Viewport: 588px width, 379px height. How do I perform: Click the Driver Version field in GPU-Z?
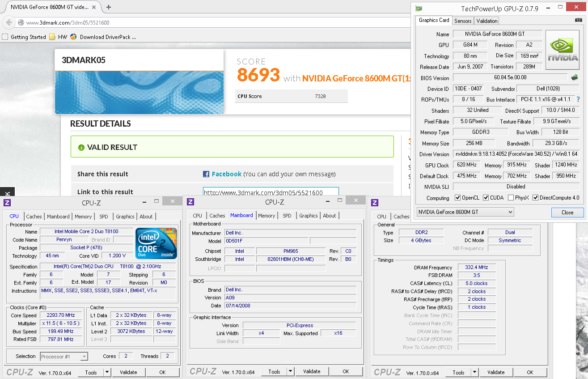[517, 154]
